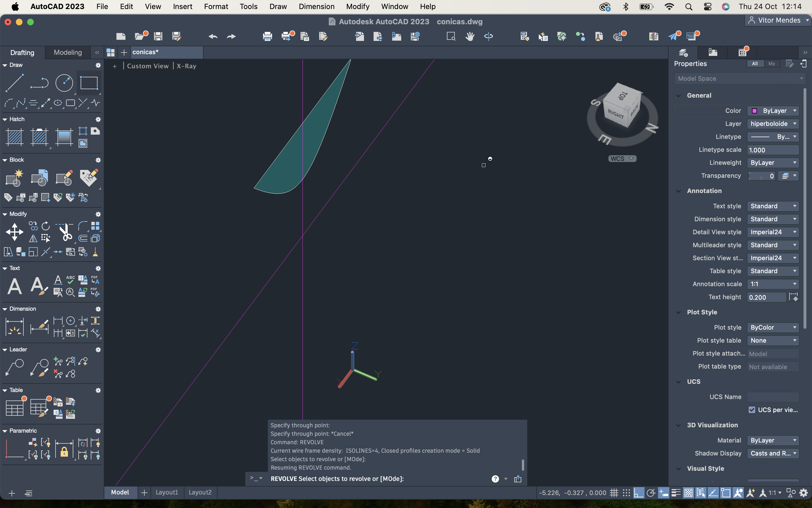Screen dimensions: 812x508
Task: Open the layers tab icon in right panel
Action: point(683,52)
